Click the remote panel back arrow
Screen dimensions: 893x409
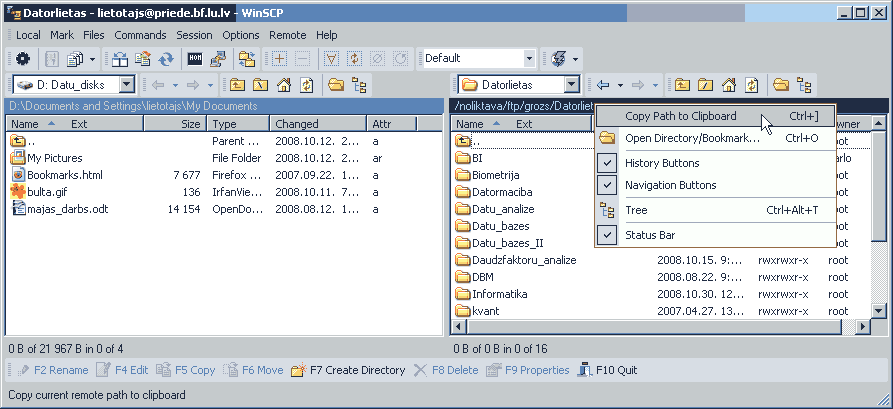603,85
